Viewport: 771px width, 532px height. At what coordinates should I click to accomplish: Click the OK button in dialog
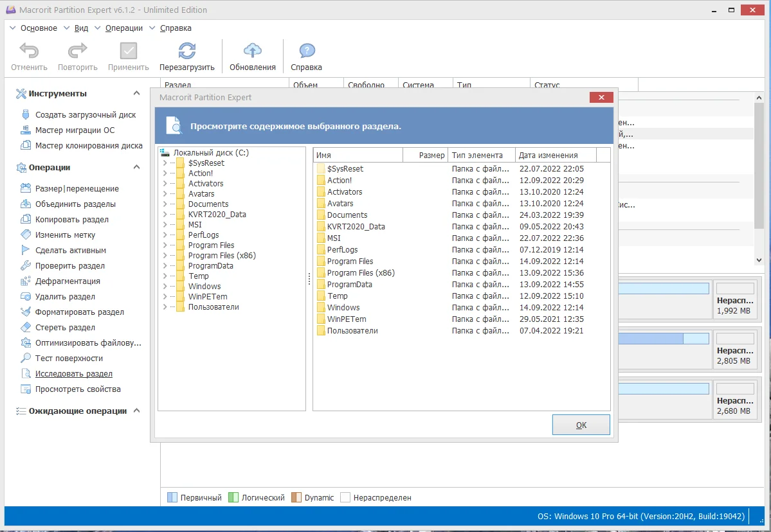581,425
